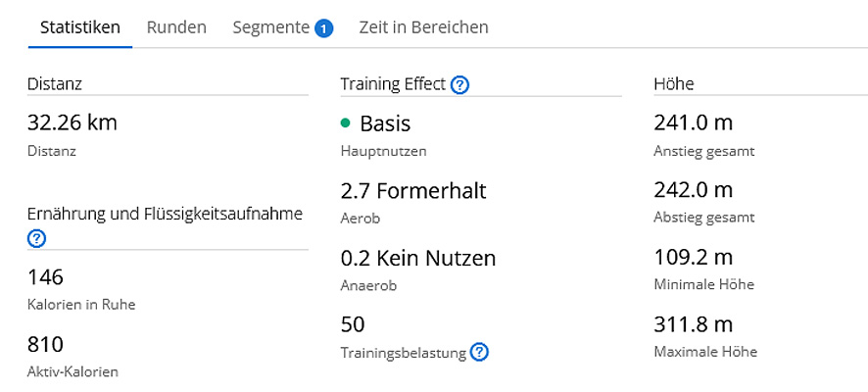Open the Statistiken tab
868x392 pixels.
tap(80, 27)
